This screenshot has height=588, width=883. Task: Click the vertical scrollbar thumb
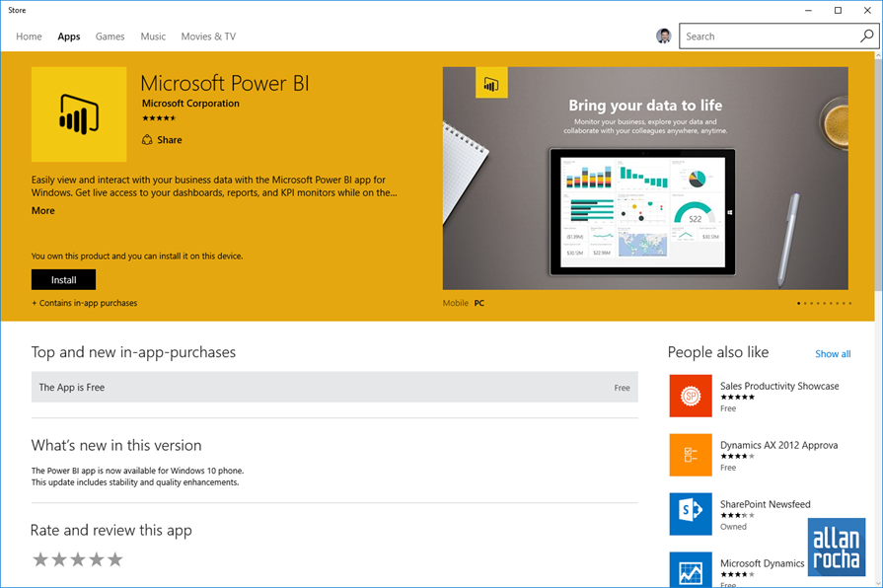[878, 175]
